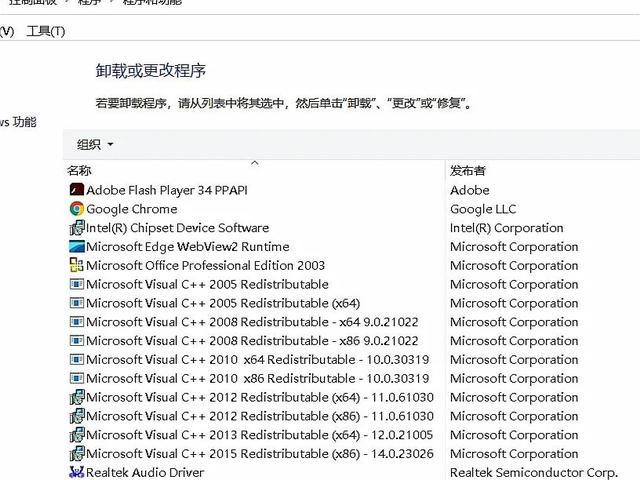Open the 工具(T) menu

46,31
